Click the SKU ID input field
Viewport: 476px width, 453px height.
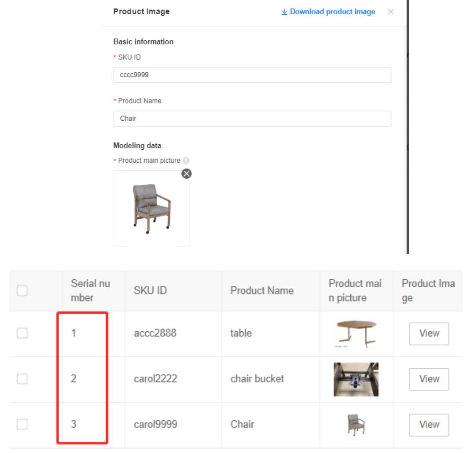(x=252, y=75)
